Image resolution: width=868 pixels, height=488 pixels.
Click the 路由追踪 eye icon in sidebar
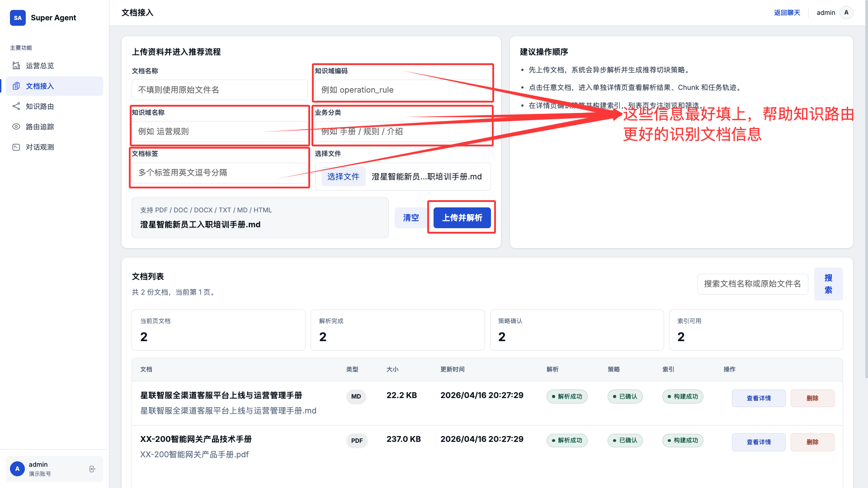[16, 127]
